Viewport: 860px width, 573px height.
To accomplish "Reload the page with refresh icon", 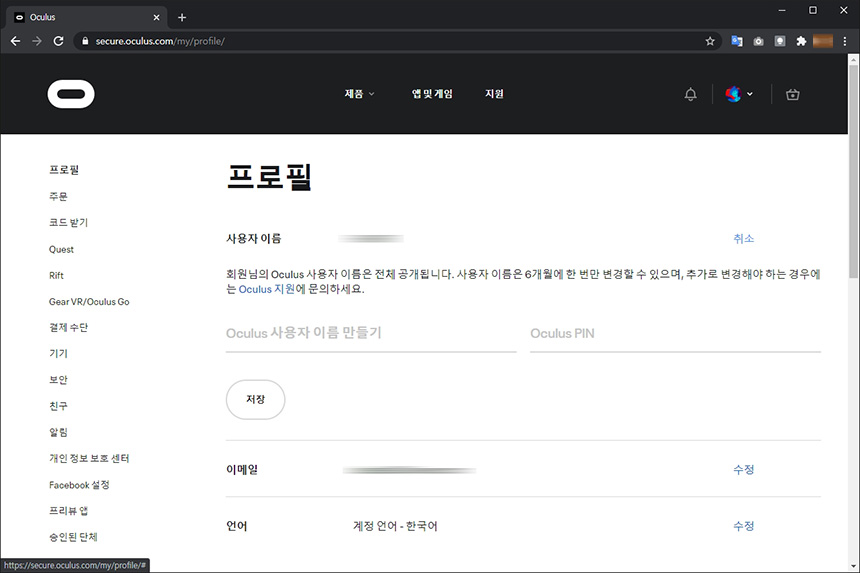I will (58, 41).
